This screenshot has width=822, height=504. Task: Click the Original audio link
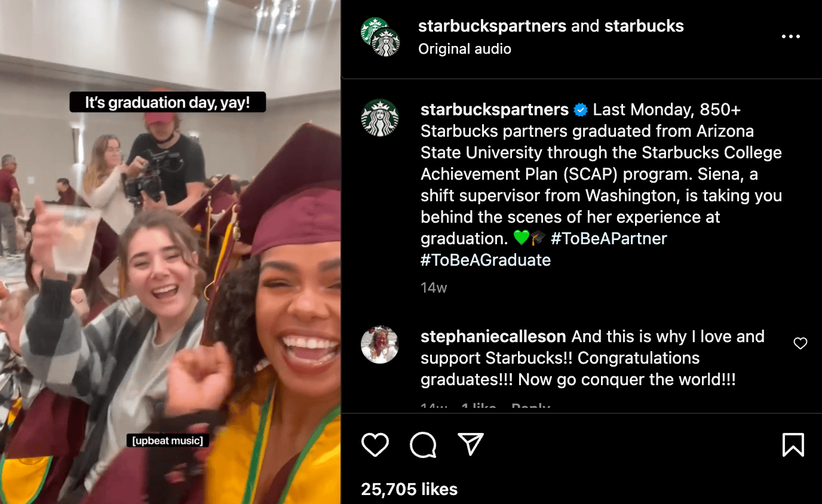(465, 49)
